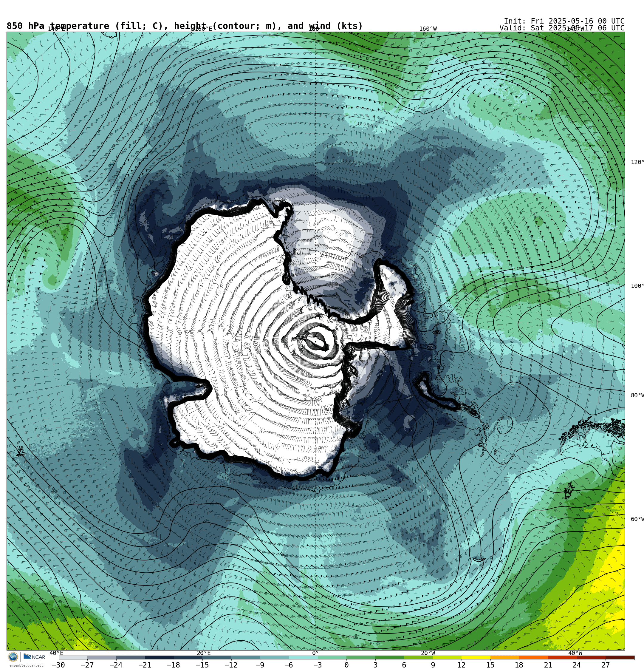This screenshot has width=644, height=669.
Task: Pick the dark green 3 to 6 swatch
Action: [390, 657]
